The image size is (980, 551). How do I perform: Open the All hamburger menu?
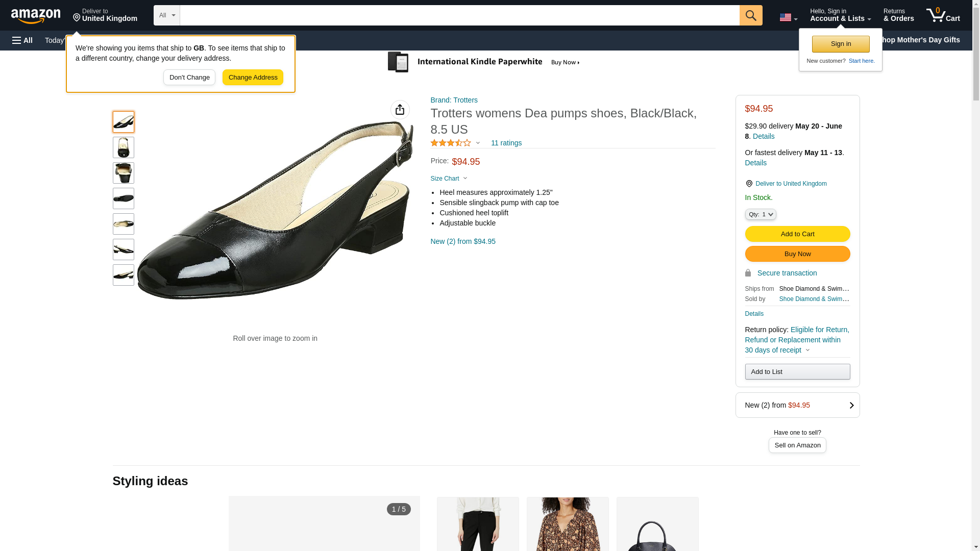pos(22,40)
